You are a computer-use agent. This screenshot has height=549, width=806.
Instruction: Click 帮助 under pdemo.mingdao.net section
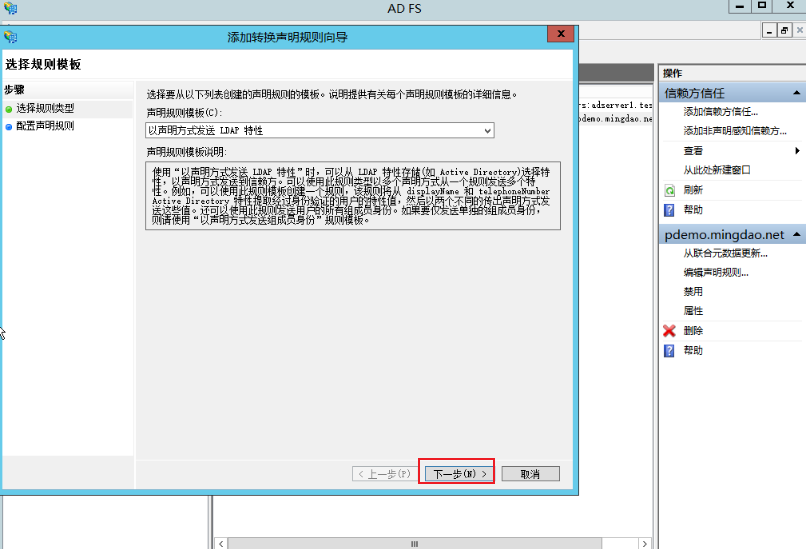[693, 351]
